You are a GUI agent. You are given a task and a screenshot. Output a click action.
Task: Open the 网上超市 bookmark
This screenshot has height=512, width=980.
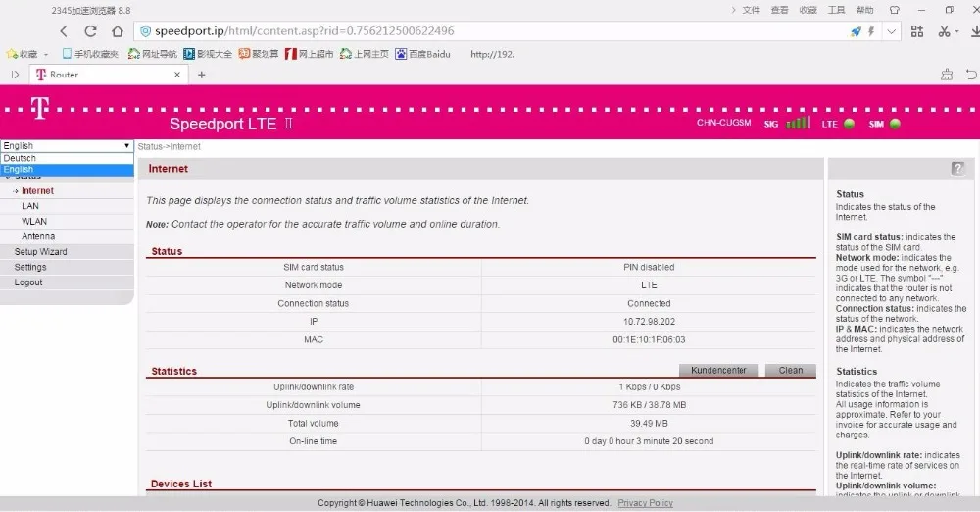pos(310,55)
